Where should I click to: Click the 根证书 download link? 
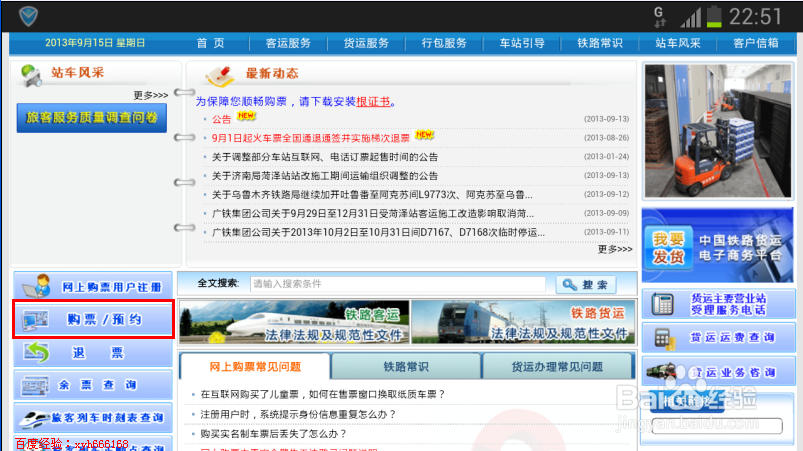pyautogui.click(x=373, y=101)
